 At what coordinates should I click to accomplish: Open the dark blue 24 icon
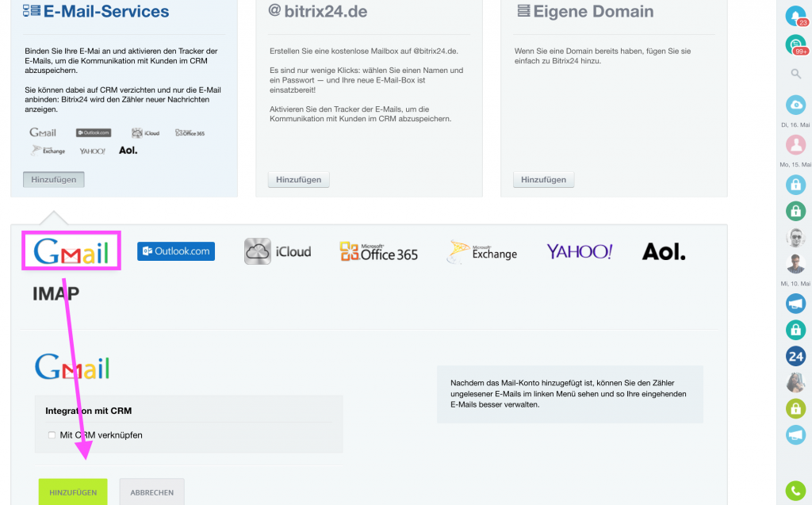click(796, 356)
